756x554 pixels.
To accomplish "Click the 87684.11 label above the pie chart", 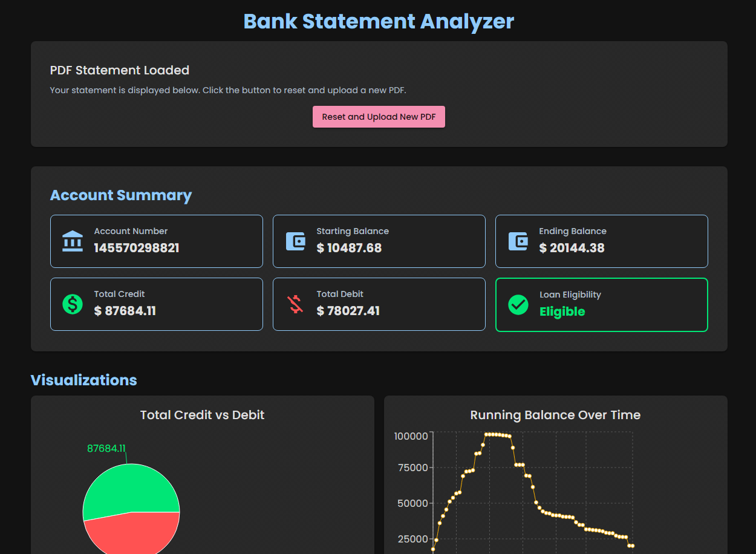I will [x=106, y=448].
